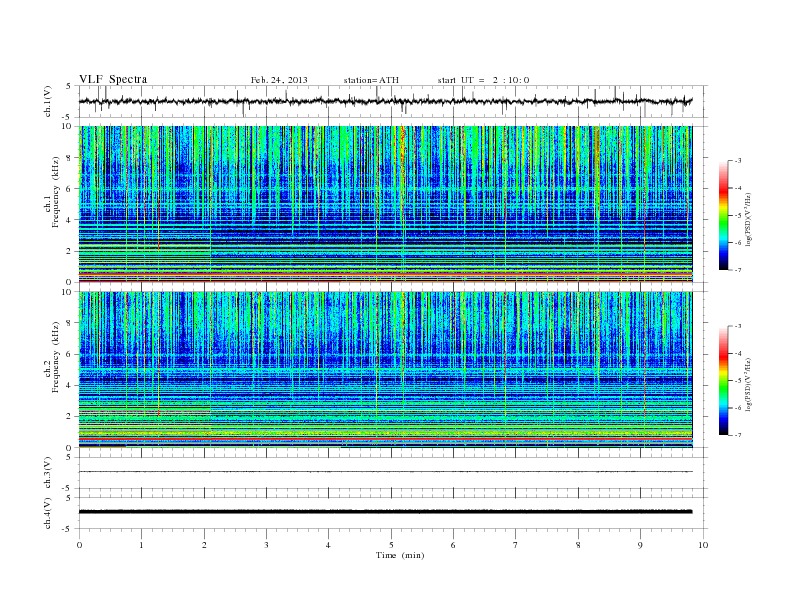This screenshot has height=612, width=792.
Task: Click time axis tick label '10'
Action: point(703,545)
